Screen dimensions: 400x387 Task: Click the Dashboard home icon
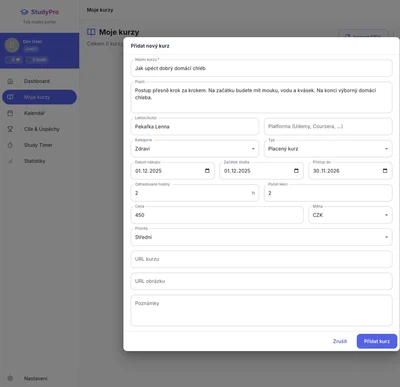pyautogui.click(x=10, y=81)
